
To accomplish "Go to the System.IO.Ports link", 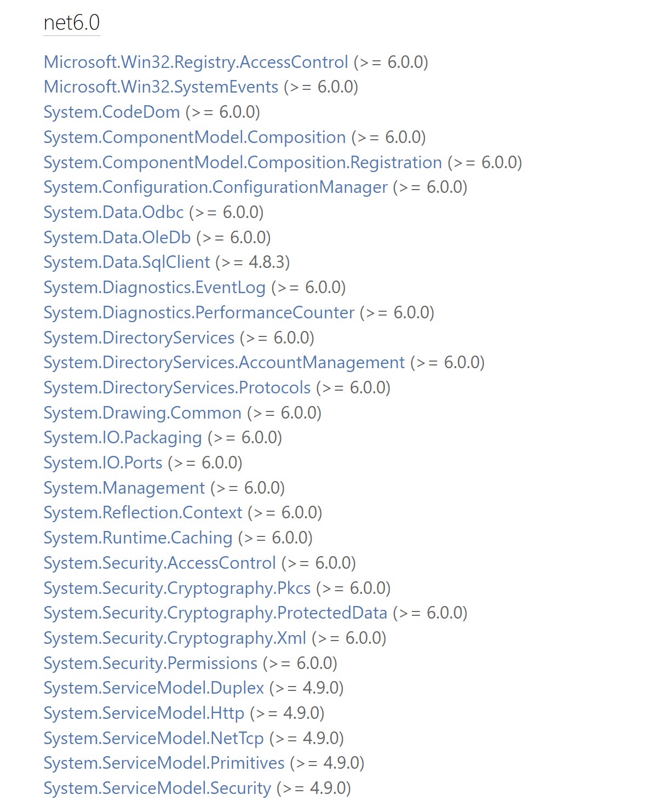I will [x=103, y=463].
